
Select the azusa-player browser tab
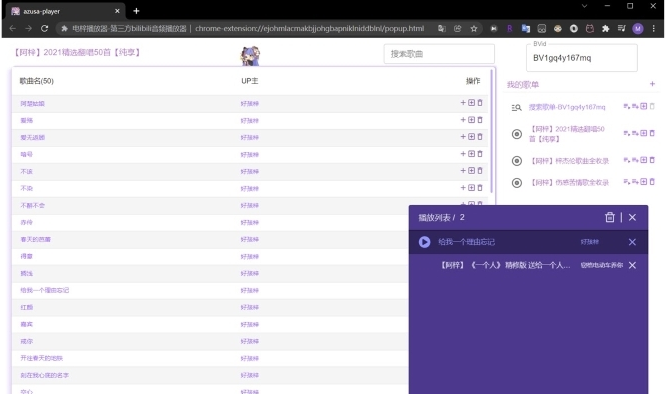tap(66, 11)
